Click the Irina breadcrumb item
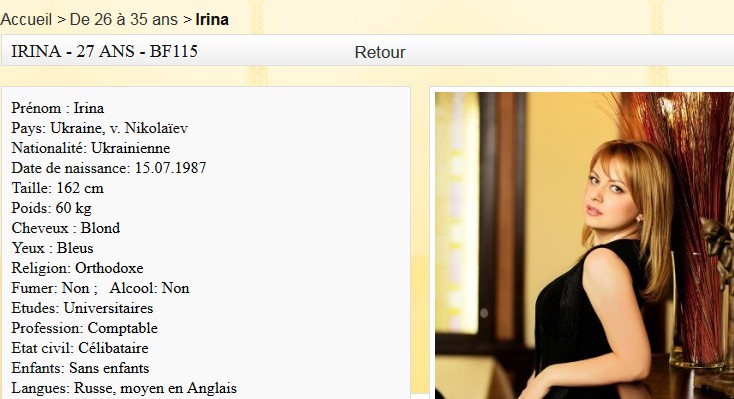This screenshot has height=399, width=734. [x=212, y=20]
